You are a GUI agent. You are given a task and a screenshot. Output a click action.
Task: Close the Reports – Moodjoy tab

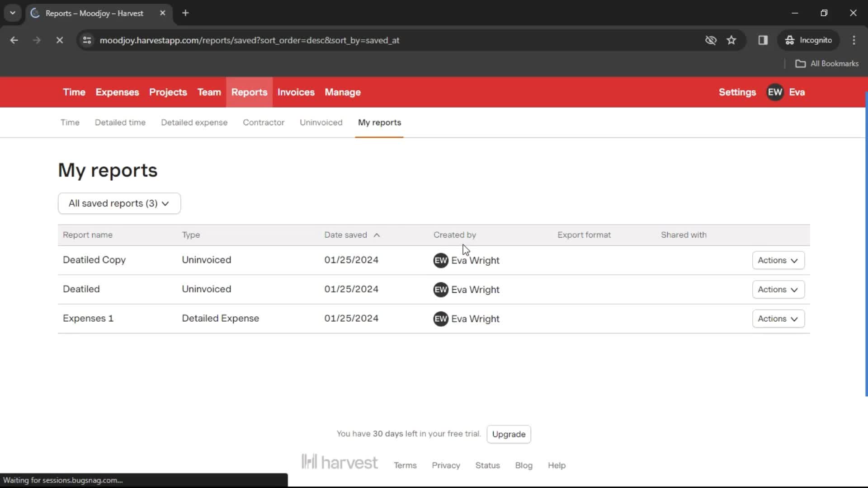tap(163, 13)
